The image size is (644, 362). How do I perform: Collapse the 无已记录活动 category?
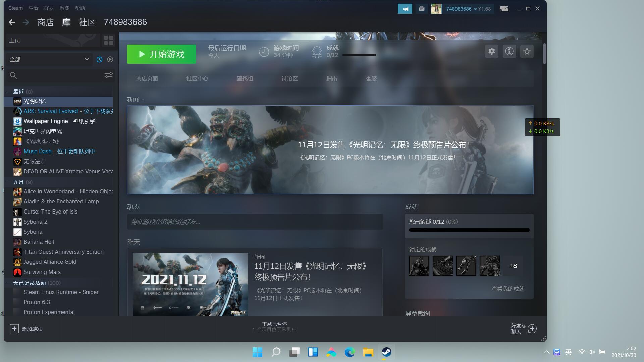tap(9, 283)
